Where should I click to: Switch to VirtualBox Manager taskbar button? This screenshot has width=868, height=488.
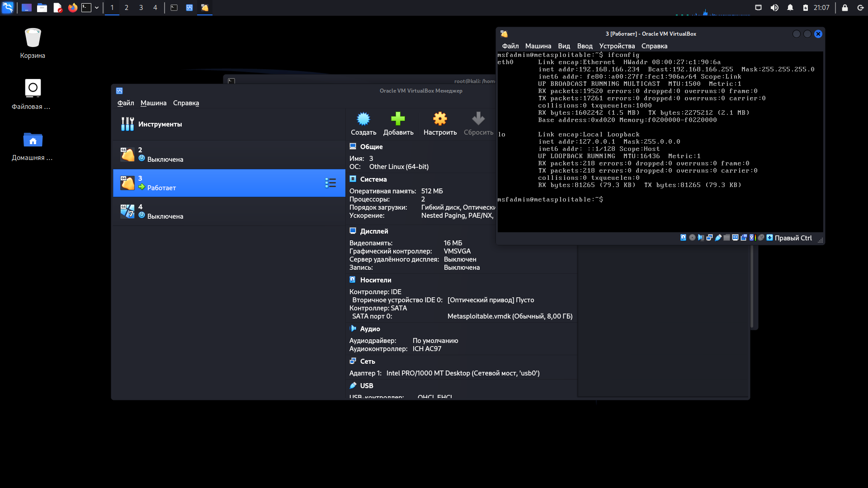tap(189, 8)
